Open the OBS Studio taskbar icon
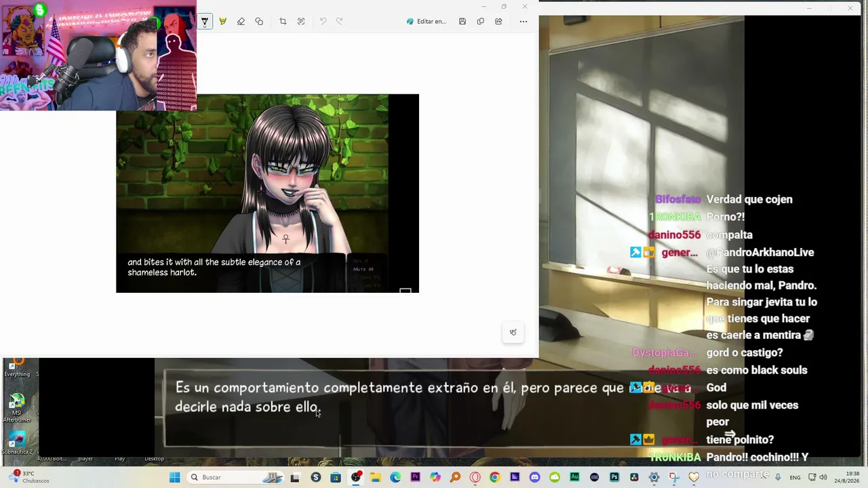Image resolution: width=868 pixels, height=488 pixels. (355, 477)
